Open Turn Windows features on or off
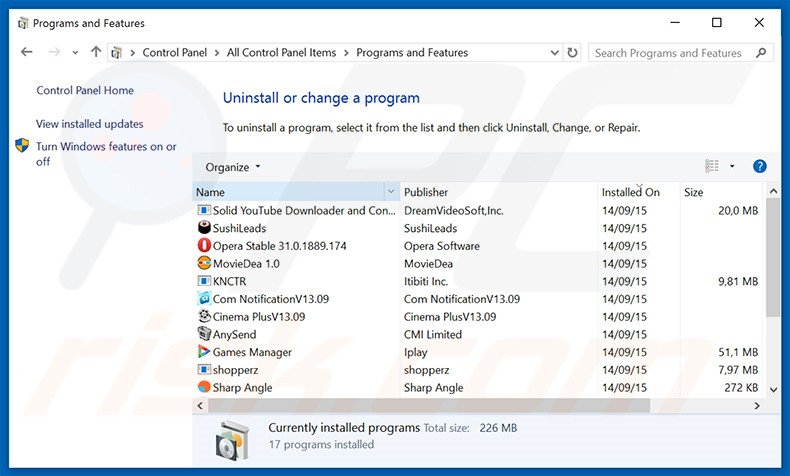This screenshot has height=476, width=790. [x=105, y=153]
